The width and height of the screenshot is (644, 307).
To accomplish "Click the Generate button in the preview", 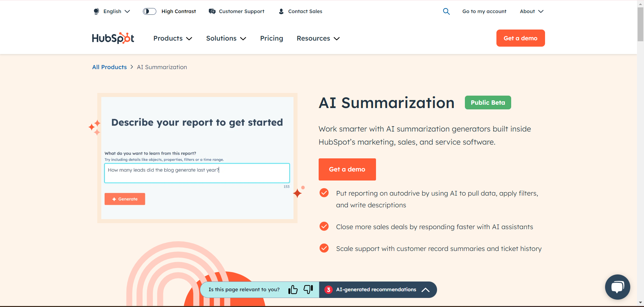I will tap(125, 199).
